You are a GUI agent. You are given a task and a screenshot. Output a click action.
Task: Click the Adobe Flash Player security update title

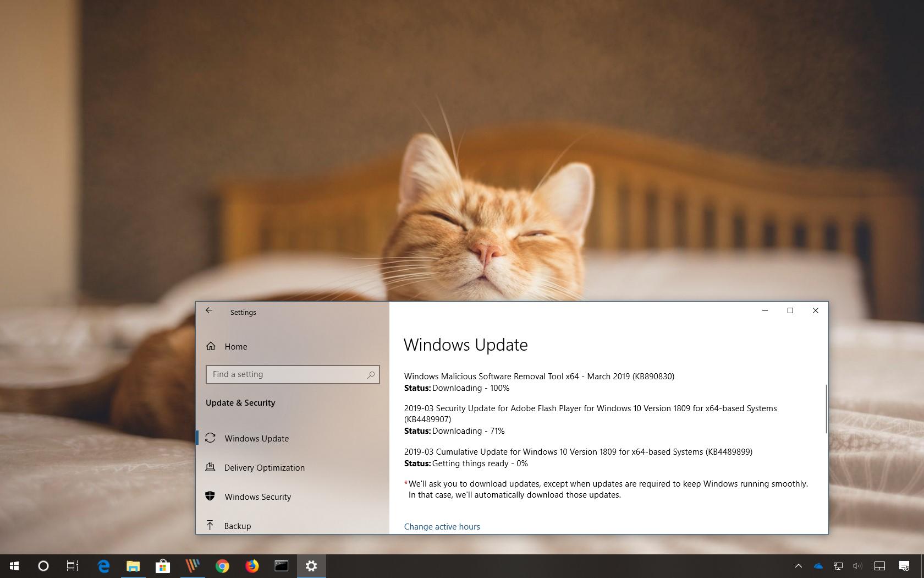coord(591,414)
